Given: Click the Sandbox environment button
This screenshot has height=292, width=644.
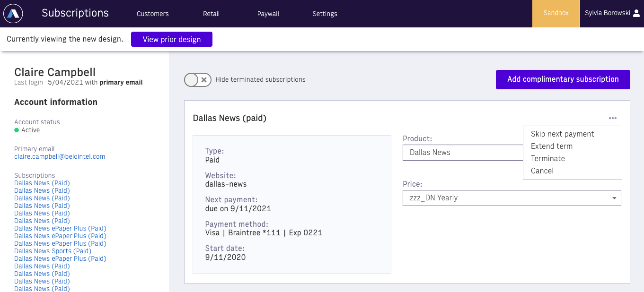Looking at the screenshot, I should coord(556,13).
